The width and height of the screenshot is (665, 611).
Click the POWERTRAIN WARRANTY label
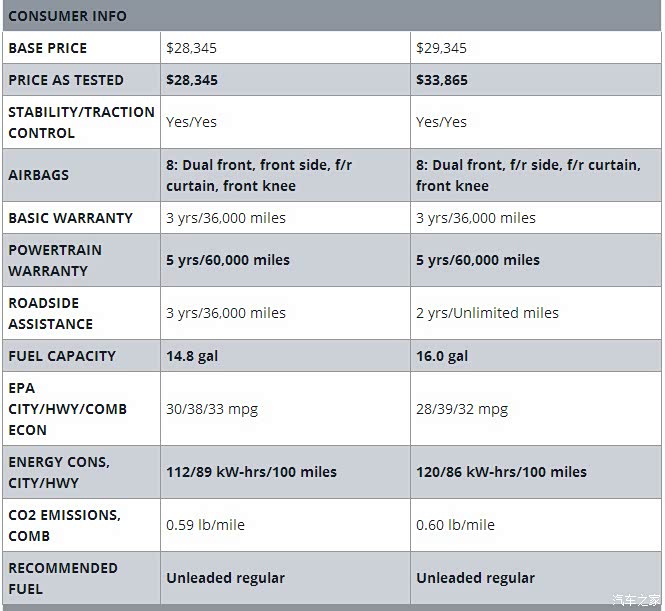pyautogui.click(x=55, y=260)
